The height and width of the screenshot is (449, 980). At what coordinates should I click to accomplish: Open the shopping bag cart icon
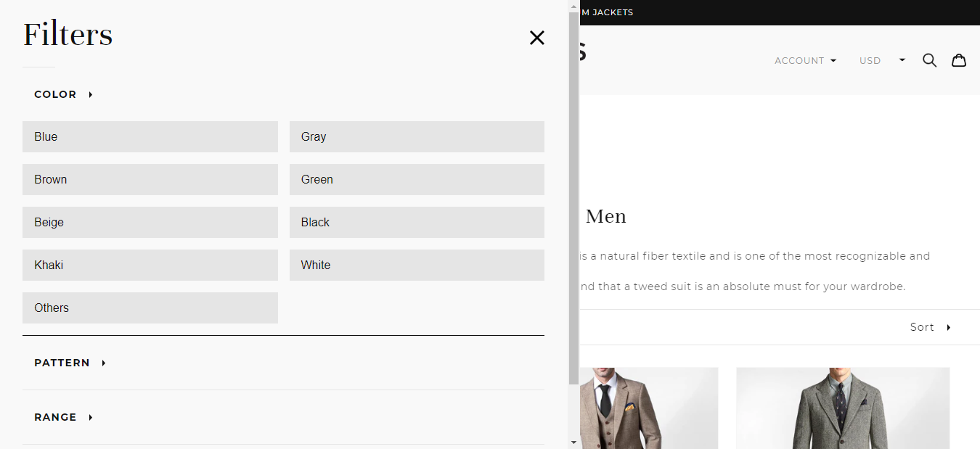[x=959, y=60]
